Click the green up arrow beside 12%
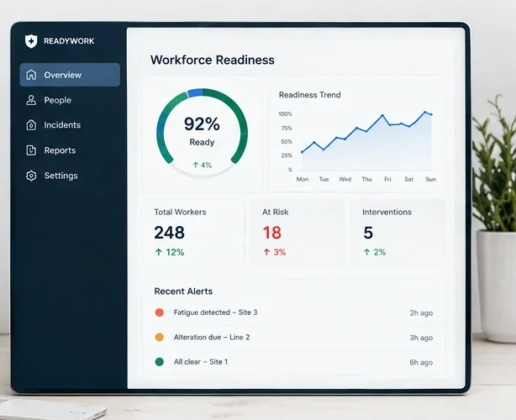 pyautogui.click(x=159, y=252)
